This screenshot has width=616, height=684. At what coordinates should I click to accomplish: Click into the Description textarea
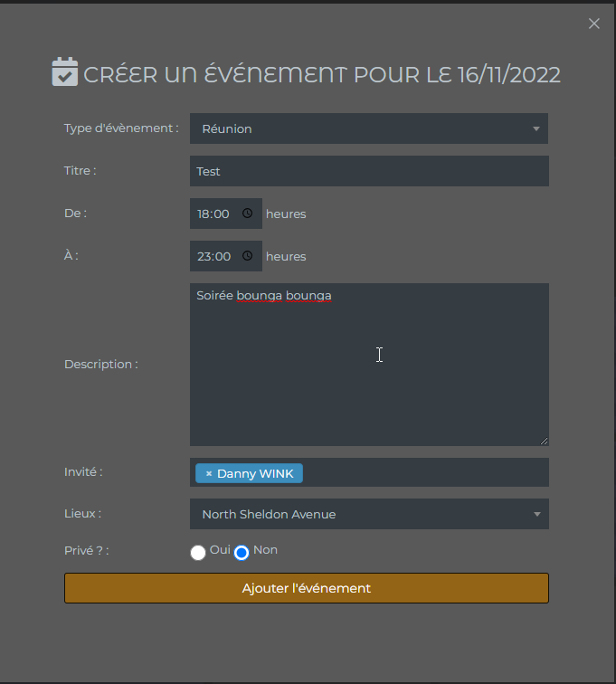[369, 365]
